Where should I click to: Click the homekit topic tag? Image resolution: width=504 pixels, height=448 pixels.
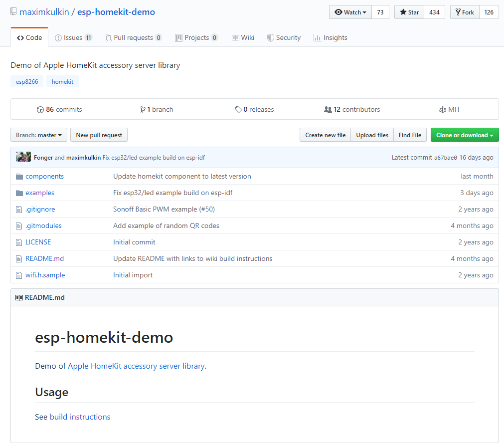62,82
